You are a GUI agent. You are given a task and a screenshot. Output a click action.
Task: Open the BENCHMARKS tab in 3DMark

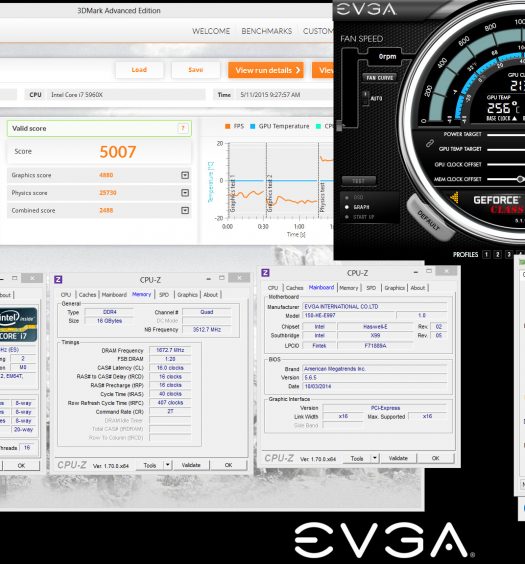pos(266,31)
